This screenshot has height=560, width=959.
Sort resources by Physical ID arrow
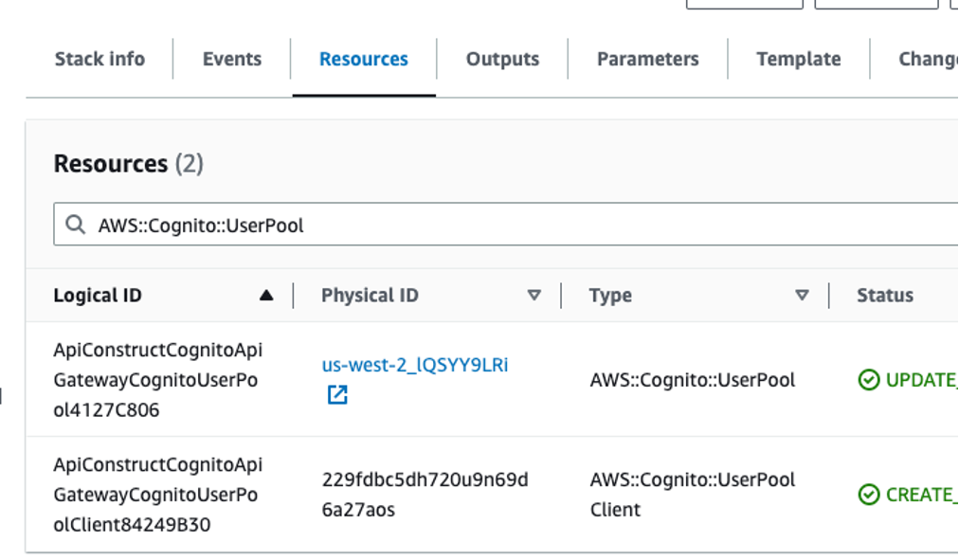(534, 296)
